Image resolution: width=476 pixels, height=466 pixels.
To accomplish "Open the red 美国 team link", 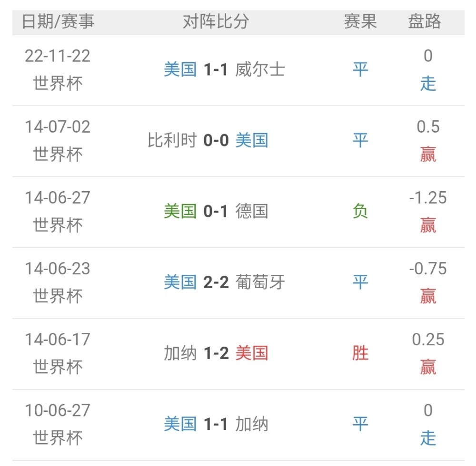I will click(x=252, y=353).
